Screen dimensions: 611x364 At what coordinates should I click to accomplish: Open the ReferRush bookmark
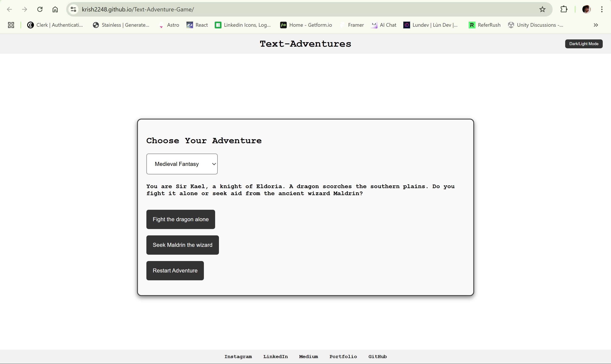[x=484, y=25]
